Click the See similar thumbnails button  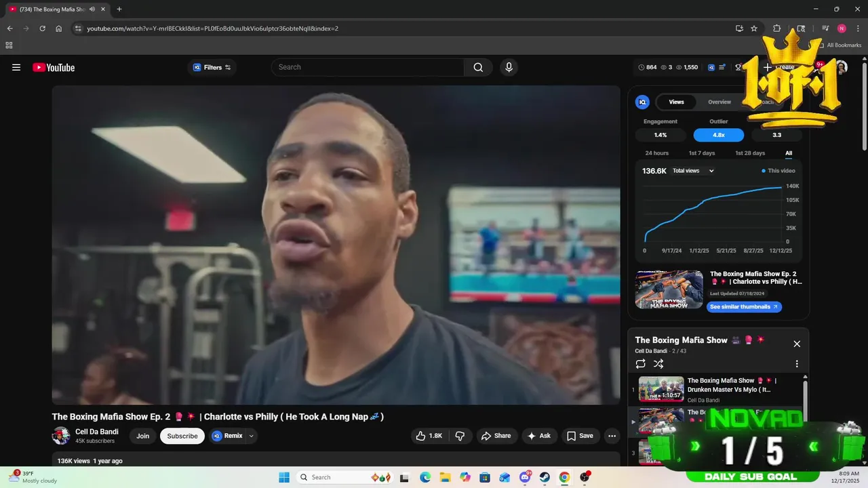[744, 306]
